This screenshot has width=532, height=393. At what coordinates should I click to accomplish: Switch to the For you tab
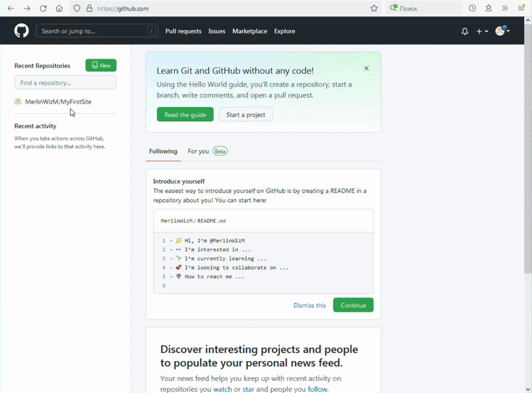coord(198,152)
